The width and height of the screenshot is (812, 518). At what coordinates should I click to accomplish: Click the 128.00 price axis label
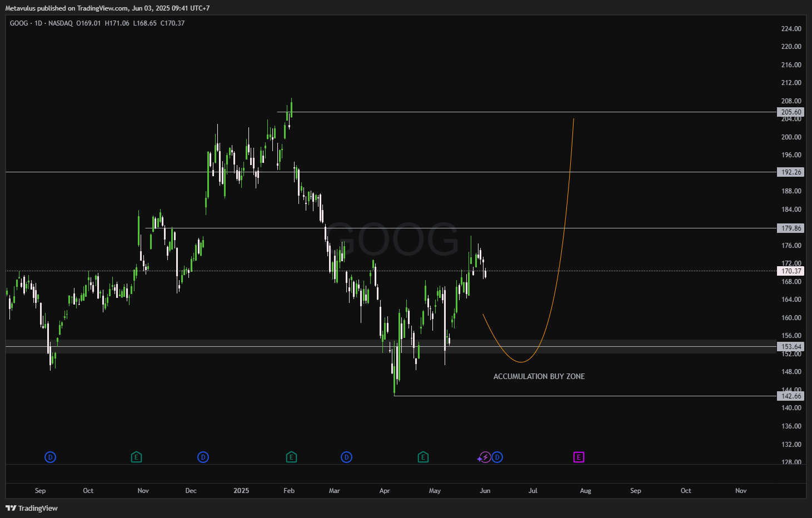point(791,462)
